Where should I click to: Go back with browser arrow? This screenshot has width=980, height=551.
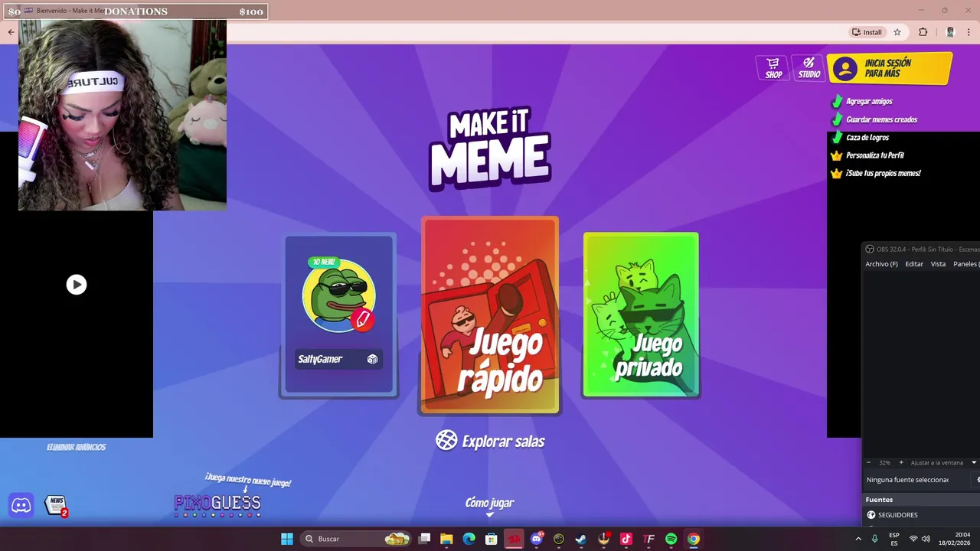[x=11, y=32]
